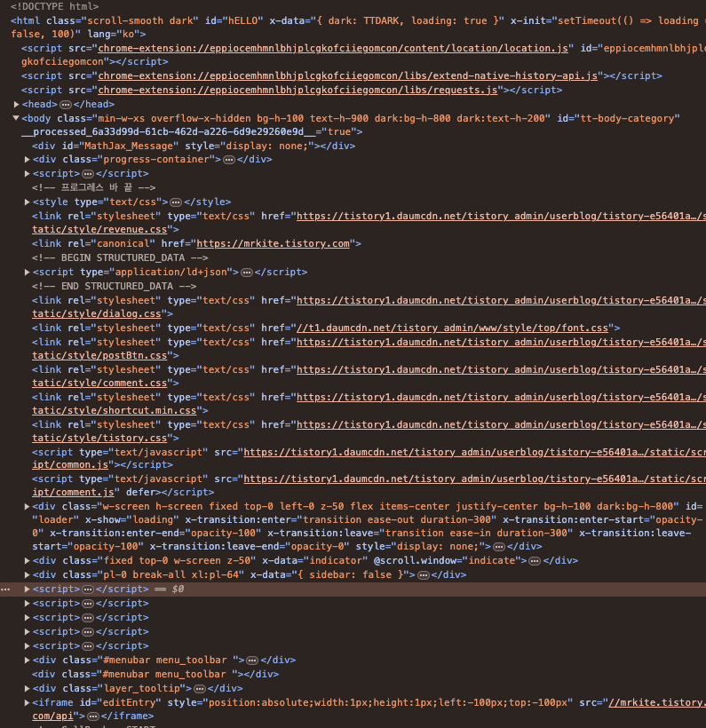Expand the progress-container div
The image size is (706, 728).
(x=27, y=159)
